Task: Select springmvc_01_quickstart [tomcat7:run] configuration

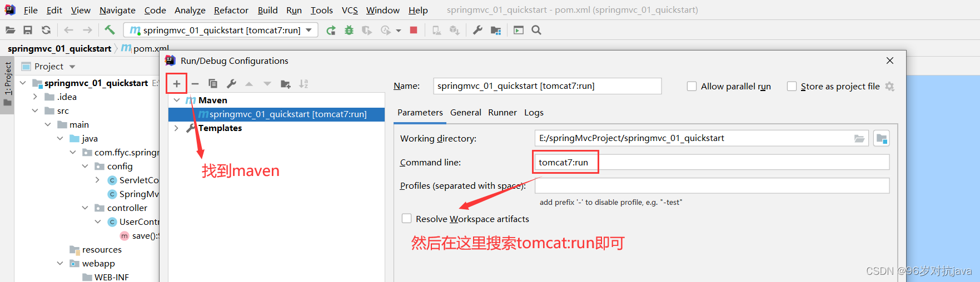Action: [276, 114]
